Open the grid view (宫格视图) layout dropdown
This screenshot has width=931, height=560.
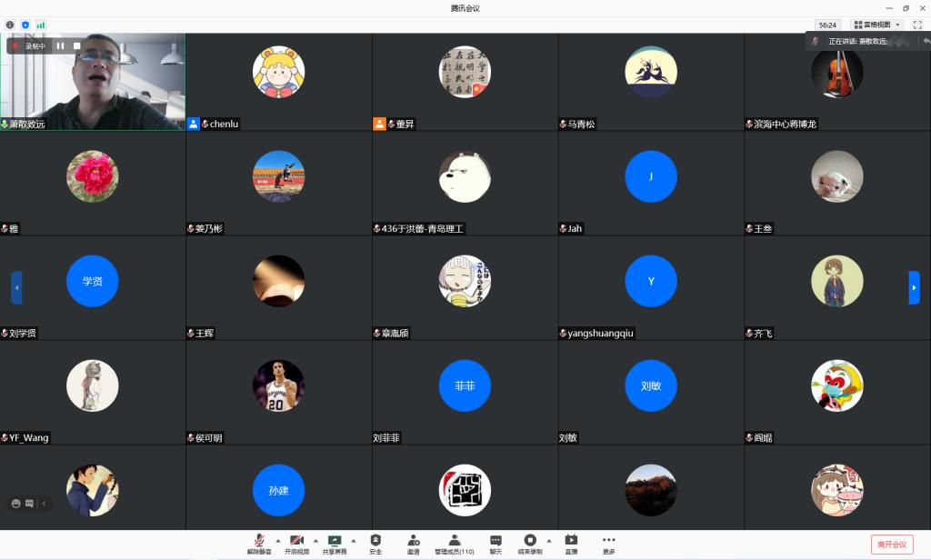click(x=877, y=25)
